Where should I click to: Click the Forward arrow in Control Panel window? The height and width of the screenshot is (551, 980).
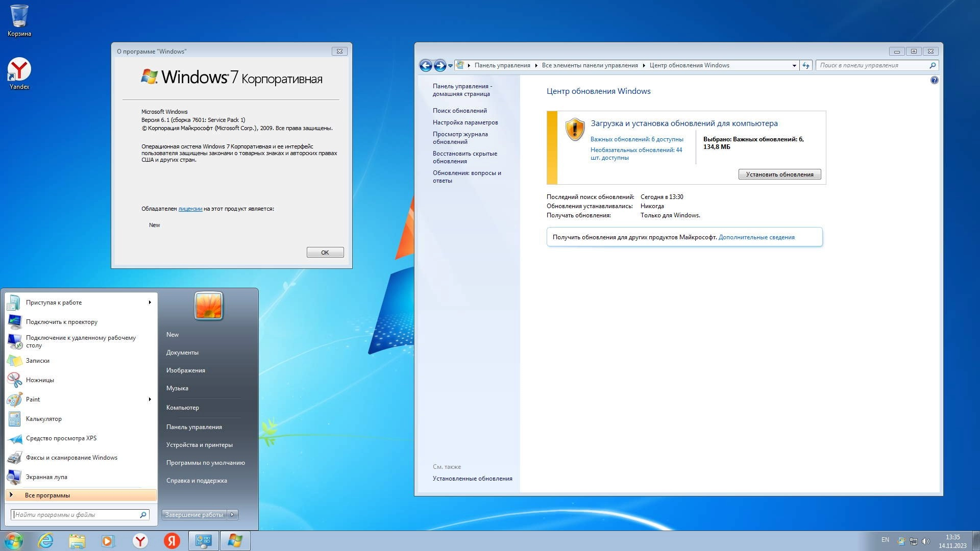pyautogui.click(x=440, y=65)
